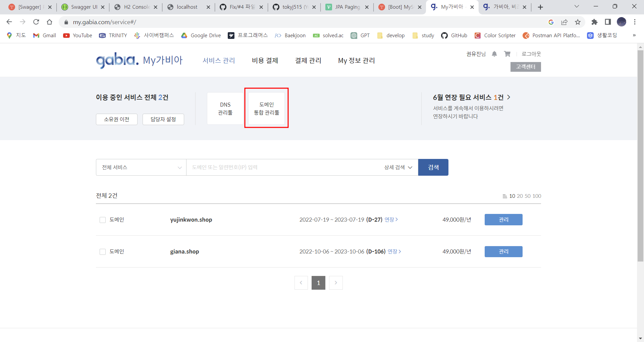
Task: Click the 담당자 설정 button
Action: point(163,119)
